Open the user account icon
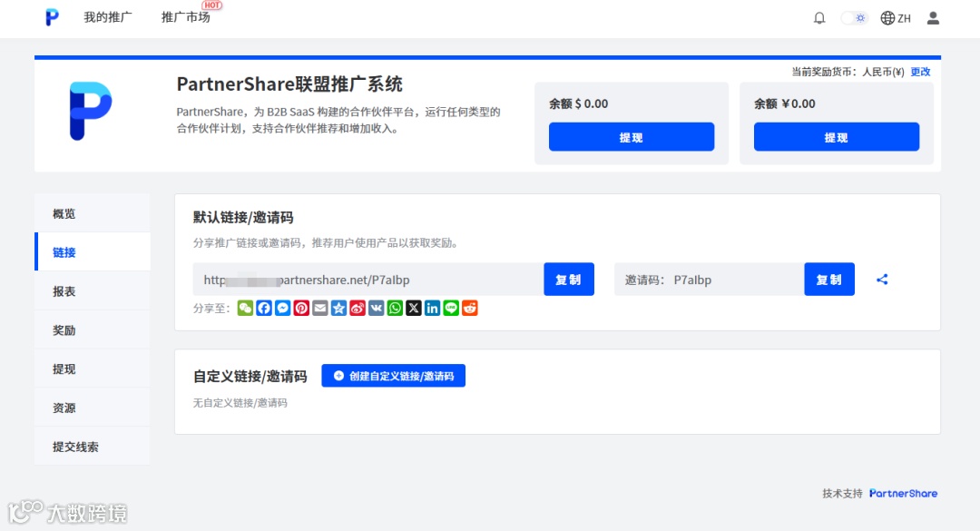Image resolution: width=980 pixels, height=531 pixels. [x=933, y=18]
